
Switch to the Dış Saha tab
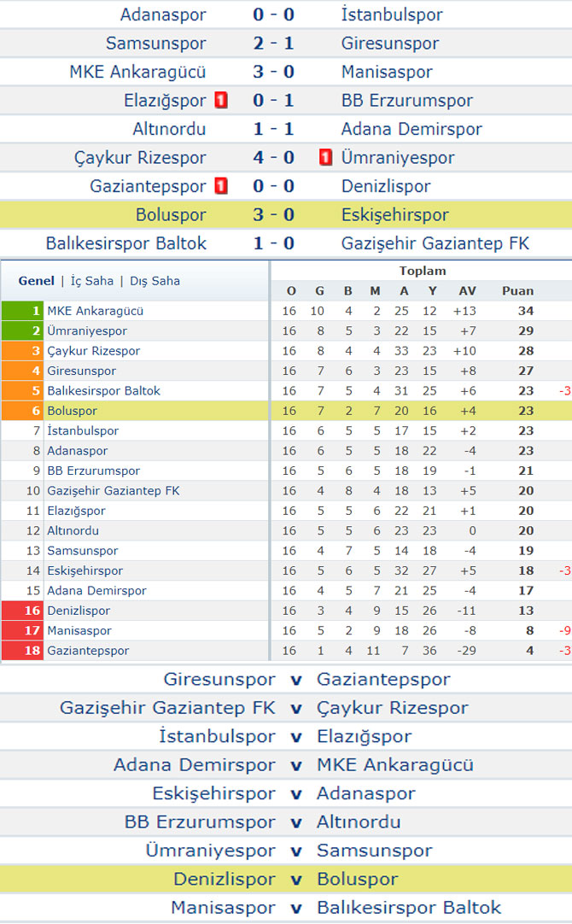(x=155, y=281)
